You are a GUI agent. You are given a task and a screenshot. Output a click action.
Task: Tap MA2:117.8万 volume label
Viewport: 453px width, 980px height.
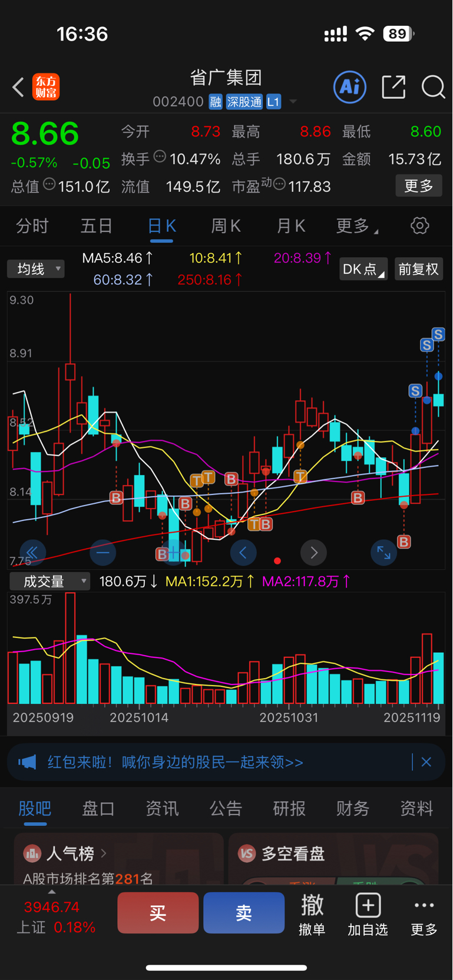click(307, 582)
